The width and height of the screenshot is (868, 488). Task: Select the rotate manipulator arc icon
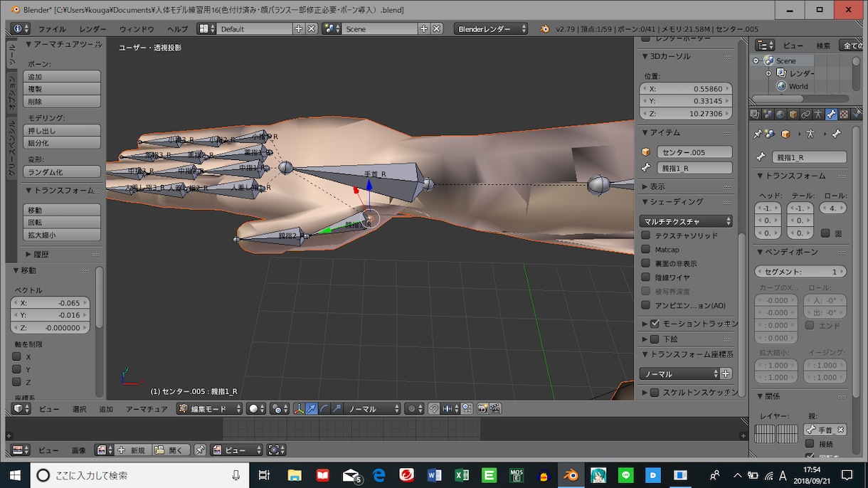[x=324, y=409]
